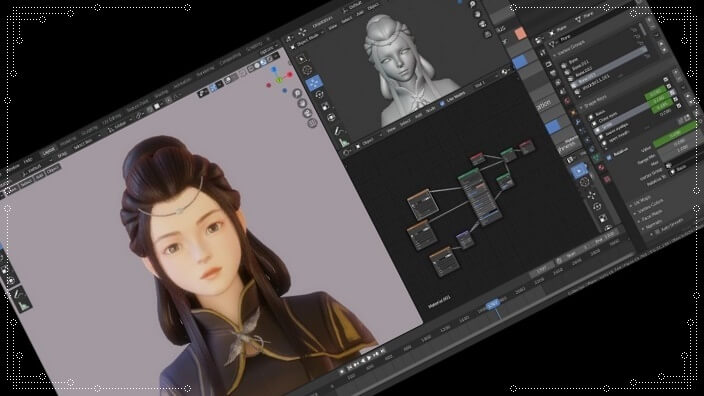Select the Measure tool in the grey bust viewport
Image resolution: width=704 pixels, height=396 pixels.
click(x=344, y=143)
